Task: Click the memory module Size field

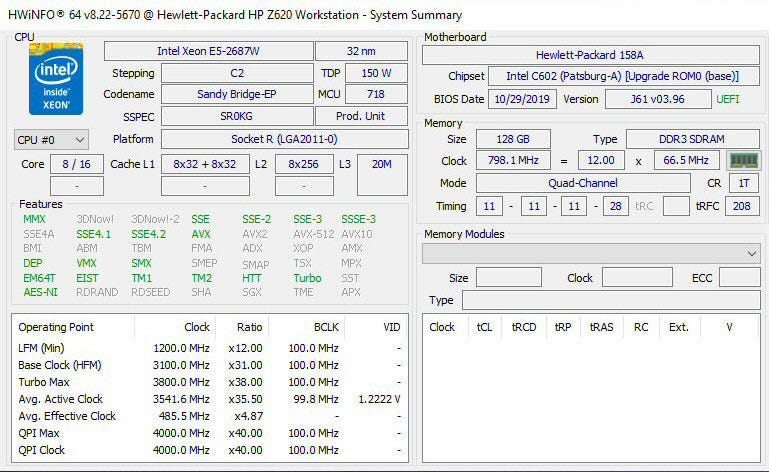Action: [x=508, y=278]
